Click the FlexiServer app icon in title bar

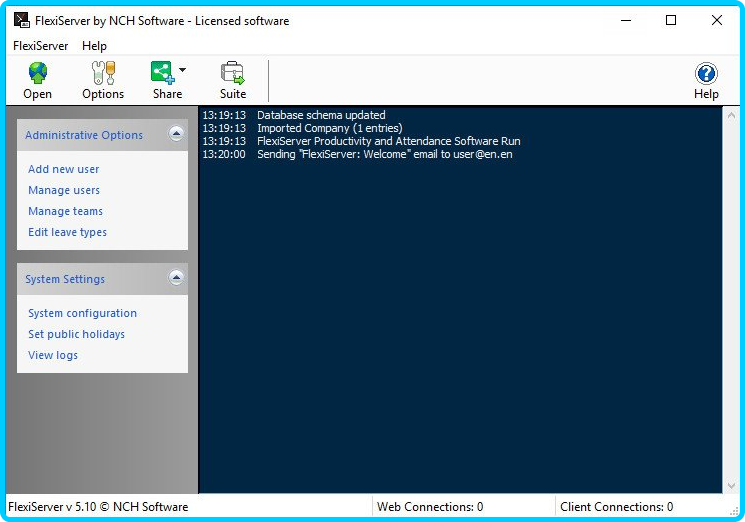coord(21,20)
